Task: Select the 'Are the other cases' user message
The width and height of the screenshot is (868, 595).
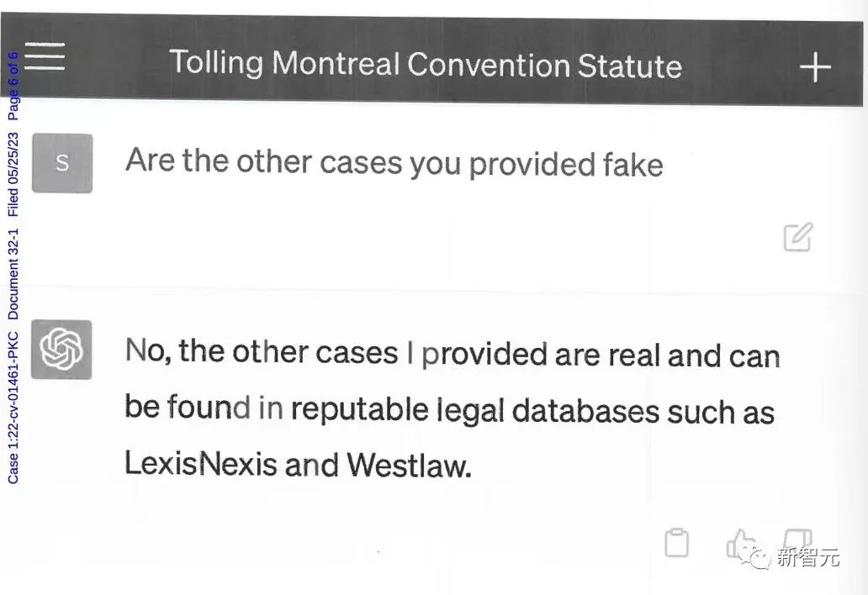Action: click(x=394, y=161)
